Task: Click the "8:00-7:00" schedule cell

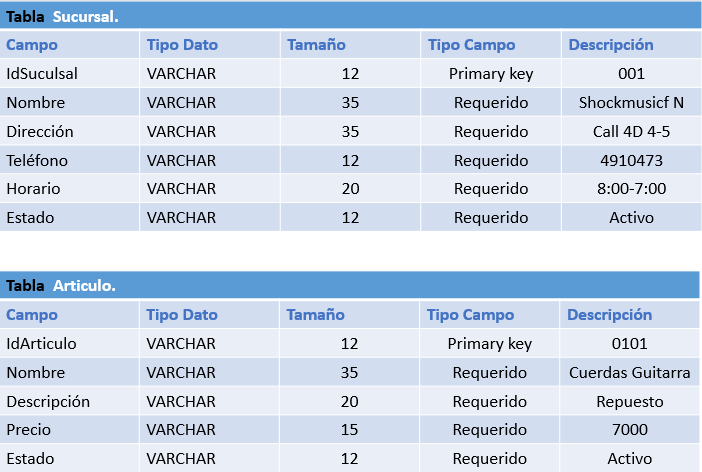Action: pos(631,189)
